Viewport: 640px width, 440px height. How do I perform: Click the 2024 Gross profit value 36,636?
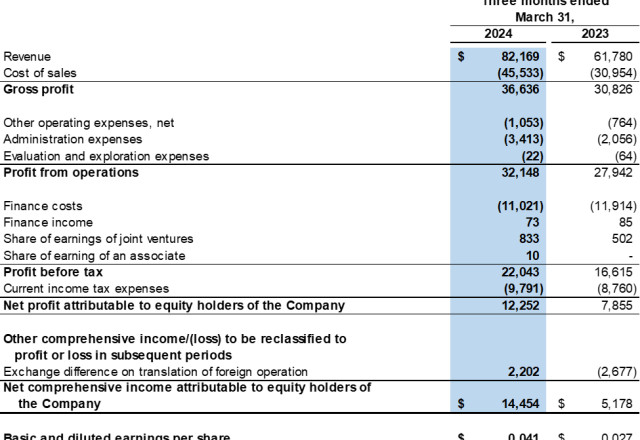[x=520, y=89]
